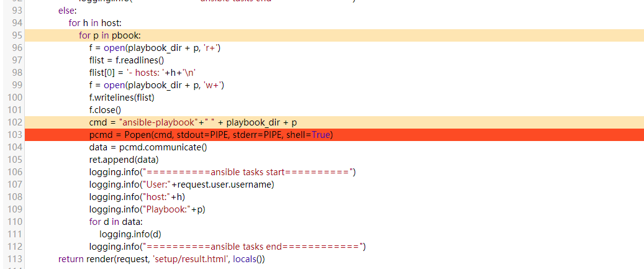Click the 'return render(request' line
This screenshot has width=644, height=269.
tap(161, 259)
